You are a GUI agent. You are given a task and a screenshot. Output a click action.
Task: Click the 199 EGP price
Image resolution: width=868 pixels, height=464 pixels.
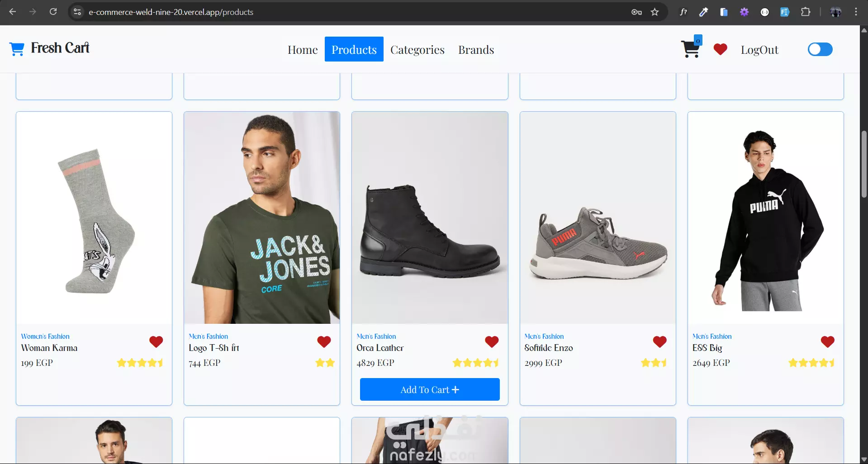point(37,363)
